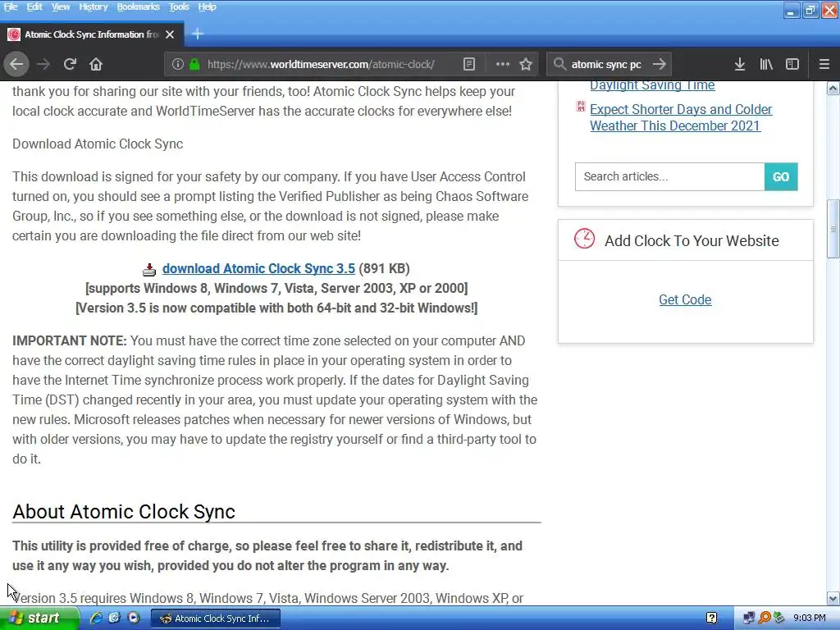Click the green secure padlock icon

click(194, 64)
